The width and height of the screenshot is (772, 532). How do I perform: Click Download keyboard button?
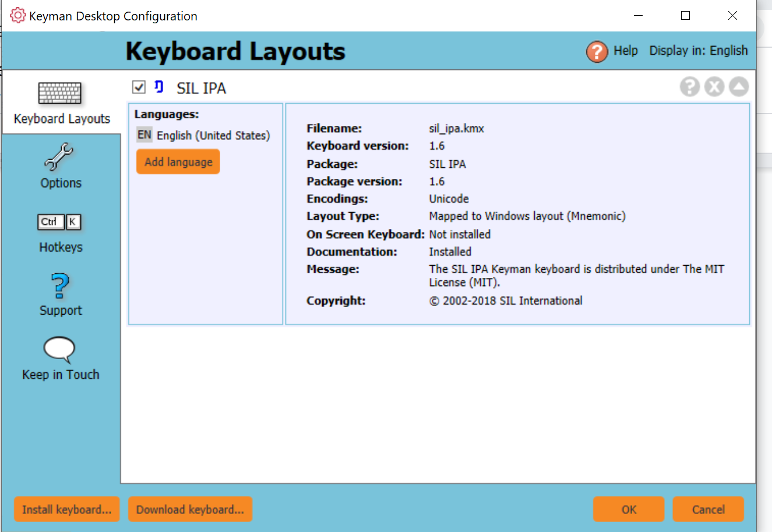coord(190,509)
